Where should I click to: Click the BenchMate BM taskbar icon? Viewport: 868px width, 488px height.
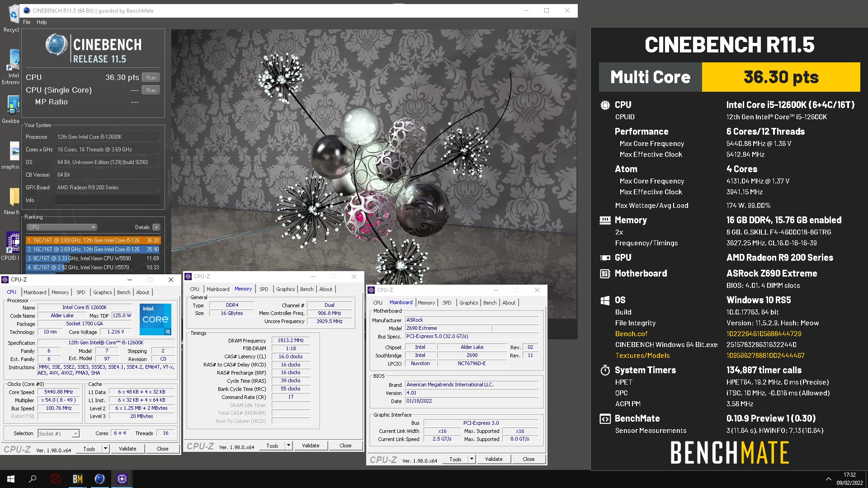(78, 479)
